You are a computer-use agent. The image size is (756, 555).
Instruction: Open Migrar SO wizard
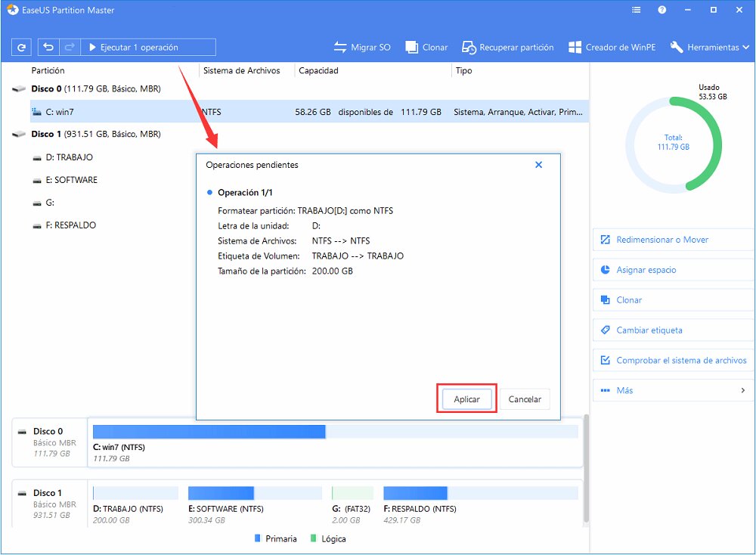tap(362, 47)
